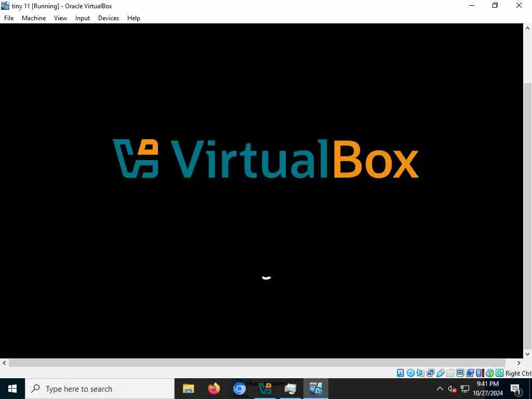Click the scroll left arrow
Screen dimensions: 532x399
pos(4,363)
